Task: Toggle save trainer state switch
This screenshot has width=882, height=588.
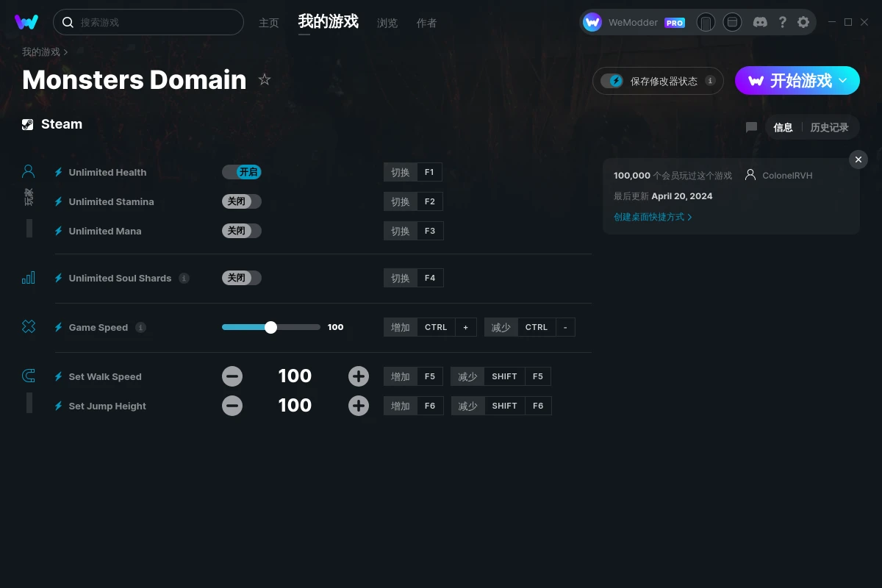Action: 612,81
